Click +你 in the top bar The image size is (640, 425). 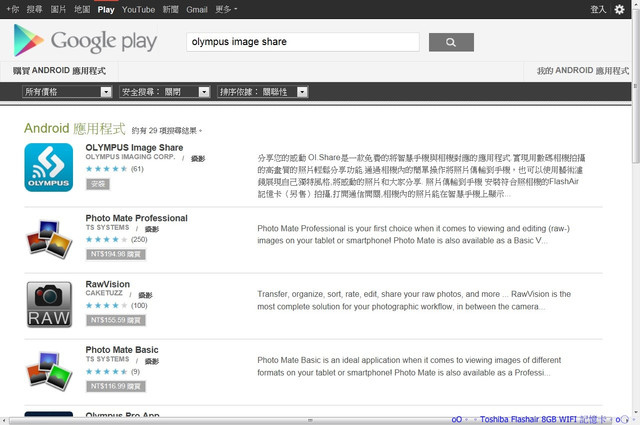coord(13,9)
